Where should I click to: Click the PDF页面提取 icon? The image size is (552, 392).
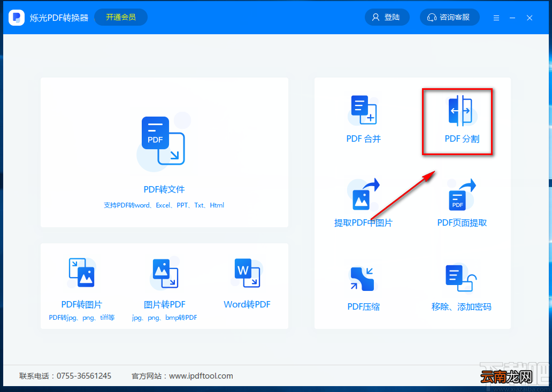tap(461, 195)
